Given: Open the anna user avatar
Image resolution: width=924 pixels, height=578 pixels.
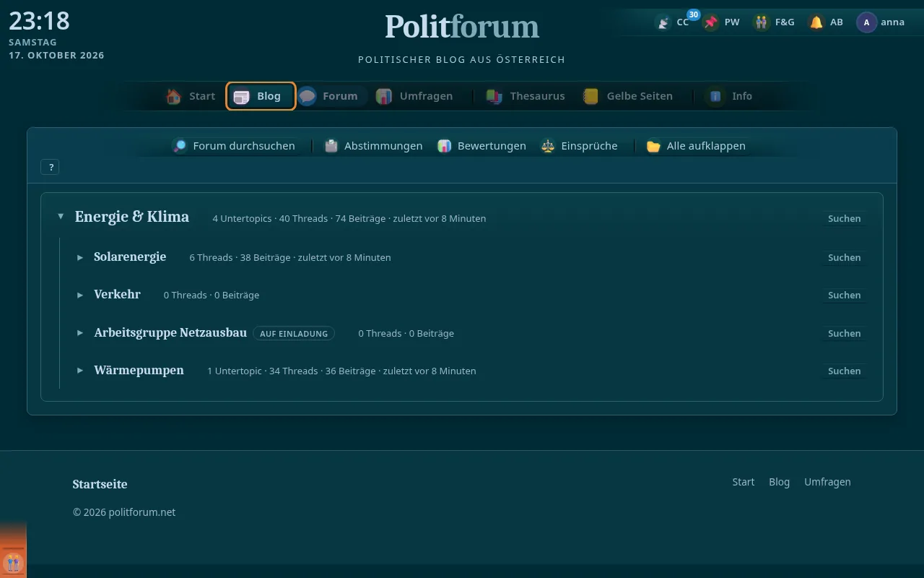Looking at the screenshot, I should click(x=866, y=22).
